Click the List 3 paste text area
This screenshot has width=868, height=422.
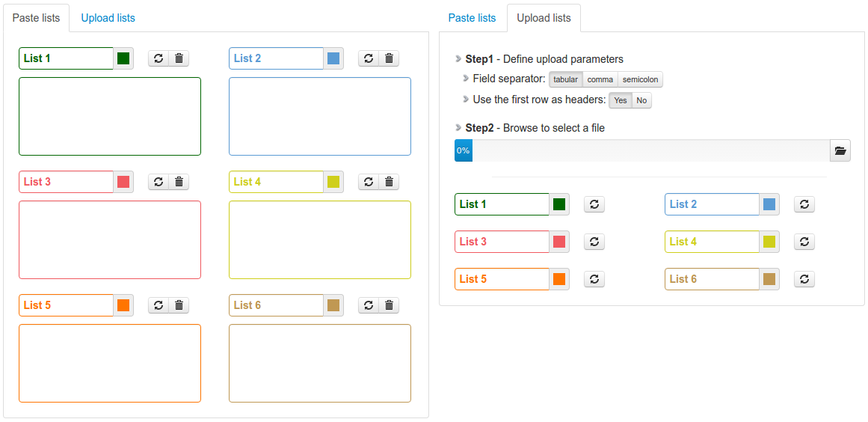point(110,239)
